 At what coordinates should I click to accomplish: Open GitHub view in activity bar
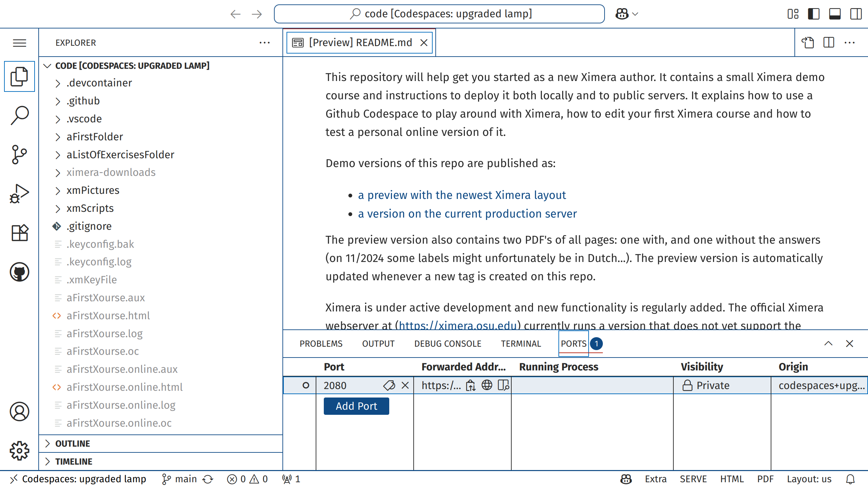tap(19, 272)
